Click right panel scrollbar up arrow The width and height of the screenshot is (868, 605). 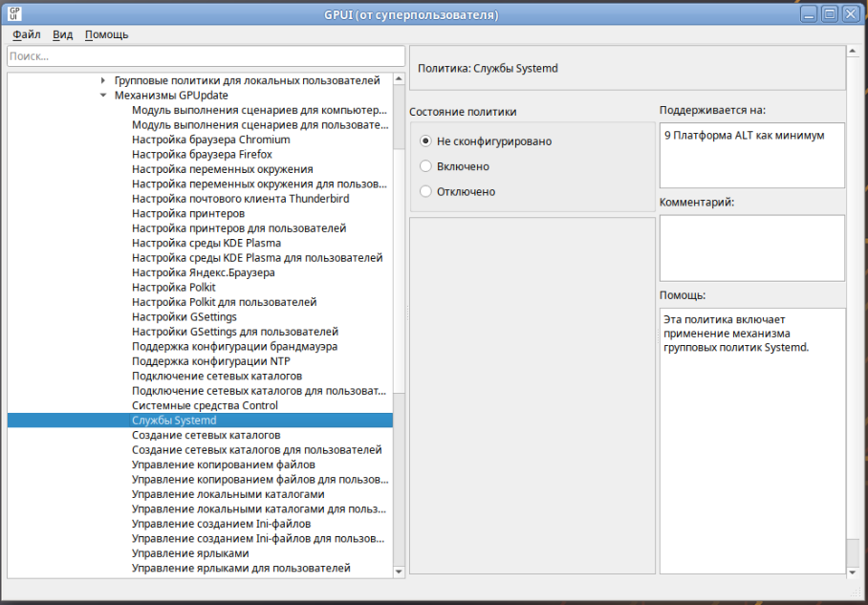click(853, 52)
